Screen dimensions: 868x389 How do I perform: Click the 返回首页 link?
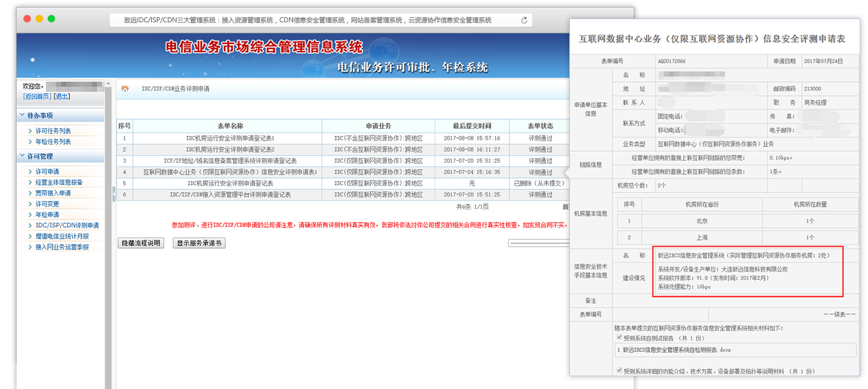tap(37, 96)
